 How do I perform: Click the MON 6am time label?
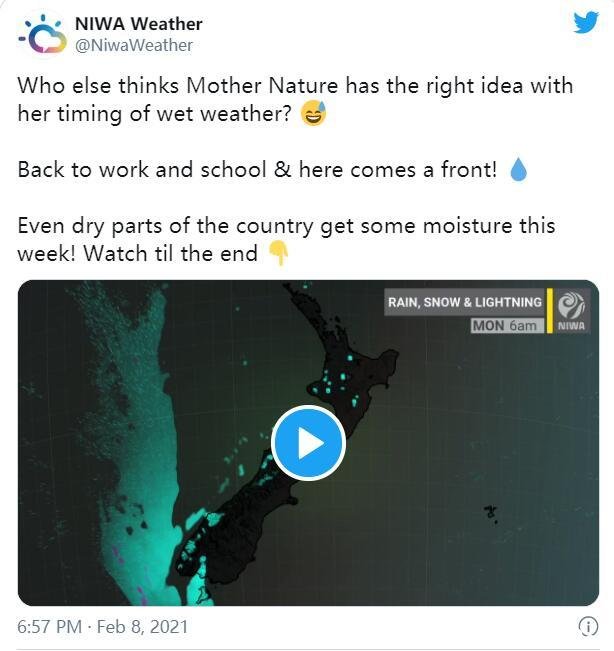tap(507, 326)
